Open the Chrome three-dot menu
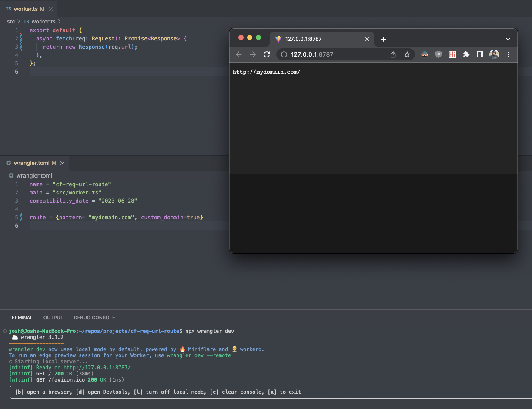The height and width of the screenshot is (409, 532). pos(508,54)
